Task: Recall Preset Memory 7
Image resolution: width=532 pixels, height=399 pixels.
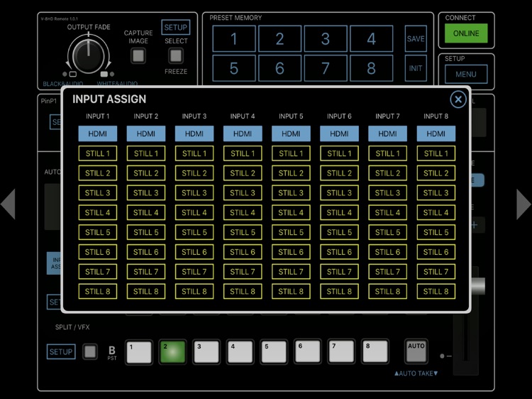Action: tap(326, 68)
